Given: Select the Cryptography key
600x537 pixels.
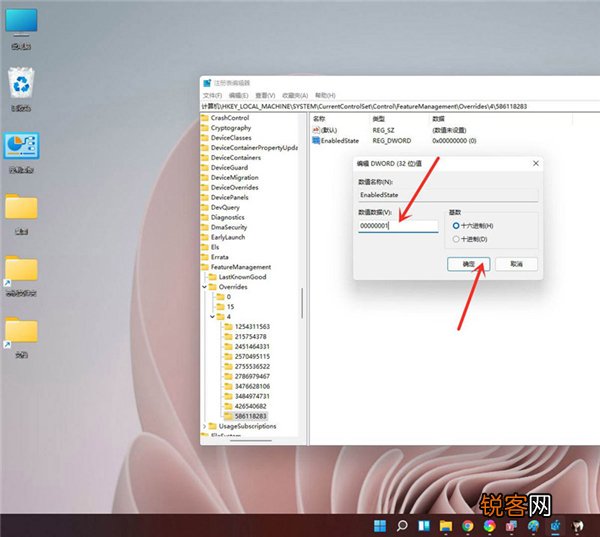Looking at the screenshot, I should [x=231, y=127].
